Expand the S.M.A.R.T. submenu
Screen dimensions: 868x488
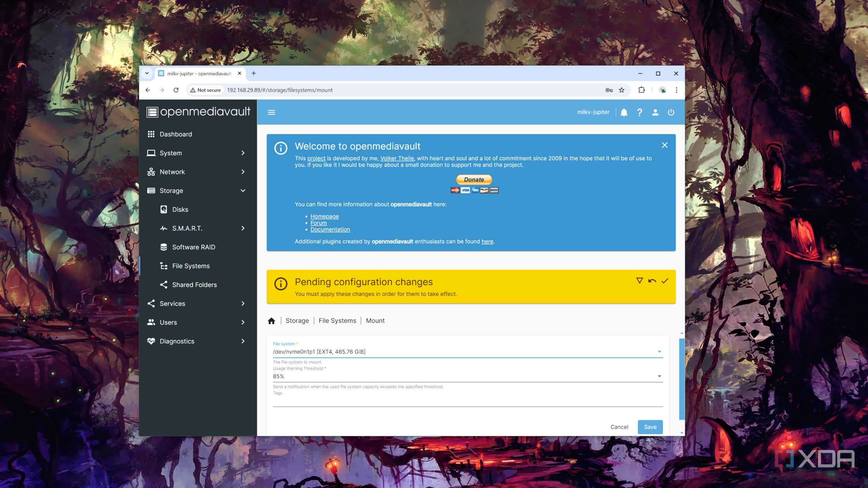(x=198, y=229)
